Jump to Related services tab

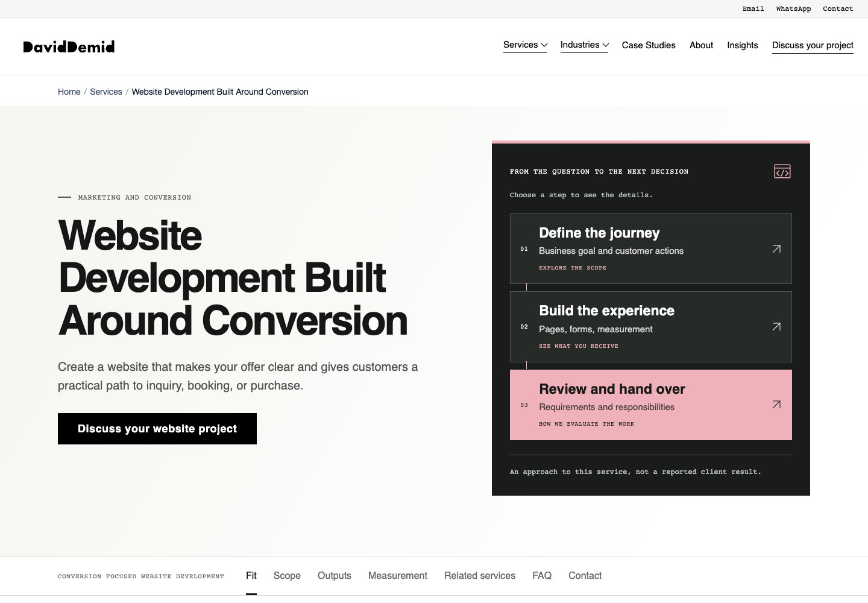(x=480, y=576)
